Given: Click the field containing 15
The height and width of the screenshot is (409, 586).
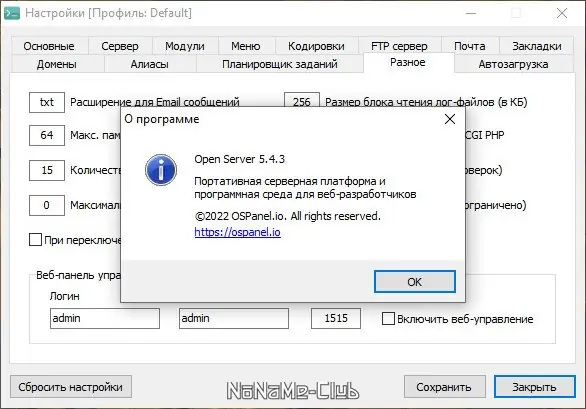Looking at the screenshot, I should pos(47,170).
